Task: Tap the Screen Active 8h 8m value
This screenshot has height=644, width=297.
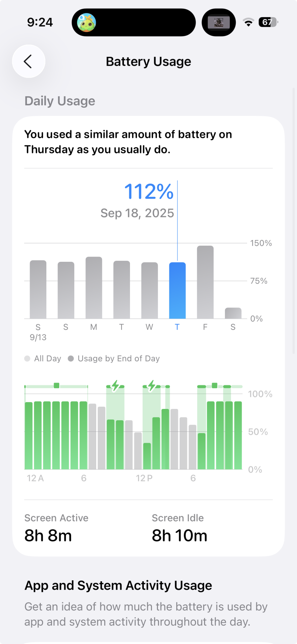Action: [x=48, y=535]
